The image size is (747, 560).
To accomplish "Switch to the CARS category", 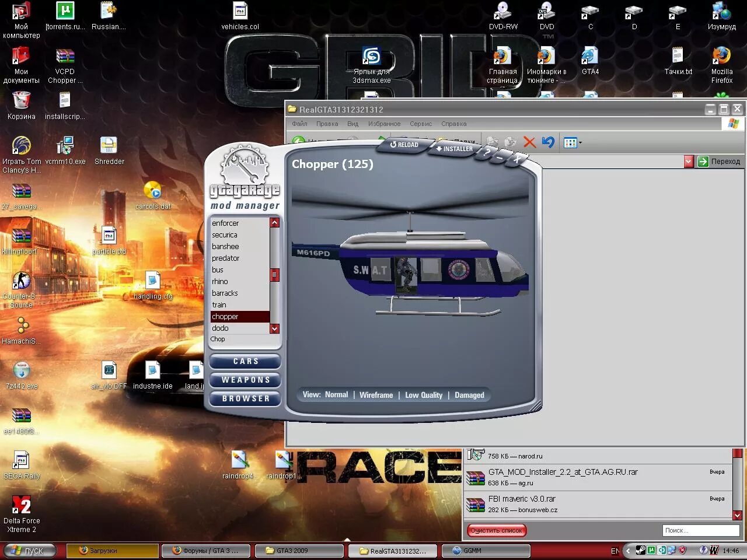I will (x=245, y=362).
